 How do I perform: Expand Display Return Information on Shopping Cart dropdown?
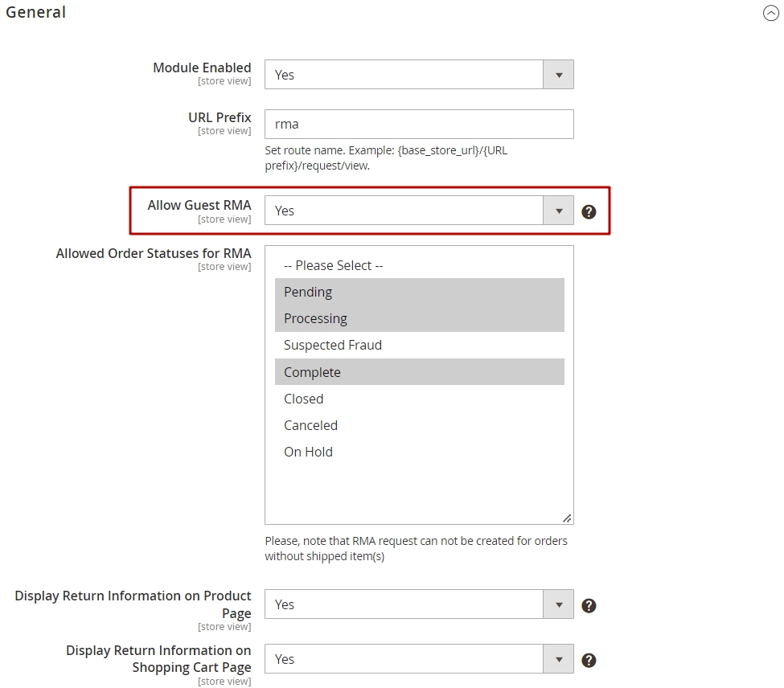click(x=419, y=658)
